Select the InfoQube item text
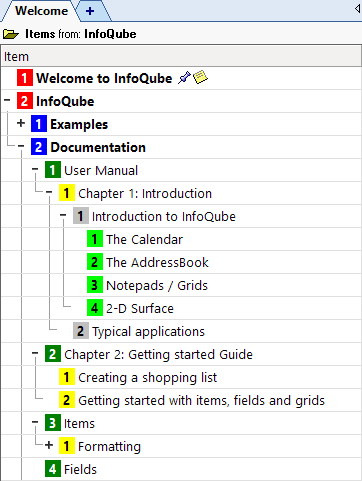Screen dimensions: 362x481 point(65,101)
